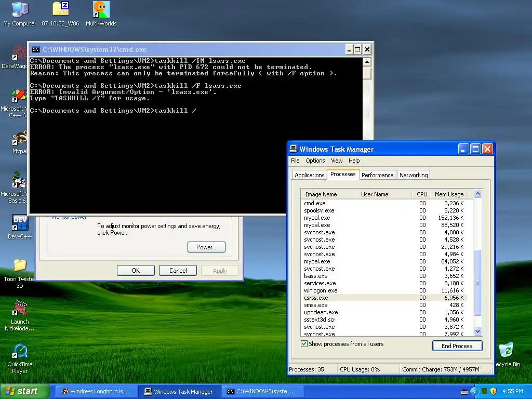
Task: Click the Commit Charge status bar entry
Action: 441,369
